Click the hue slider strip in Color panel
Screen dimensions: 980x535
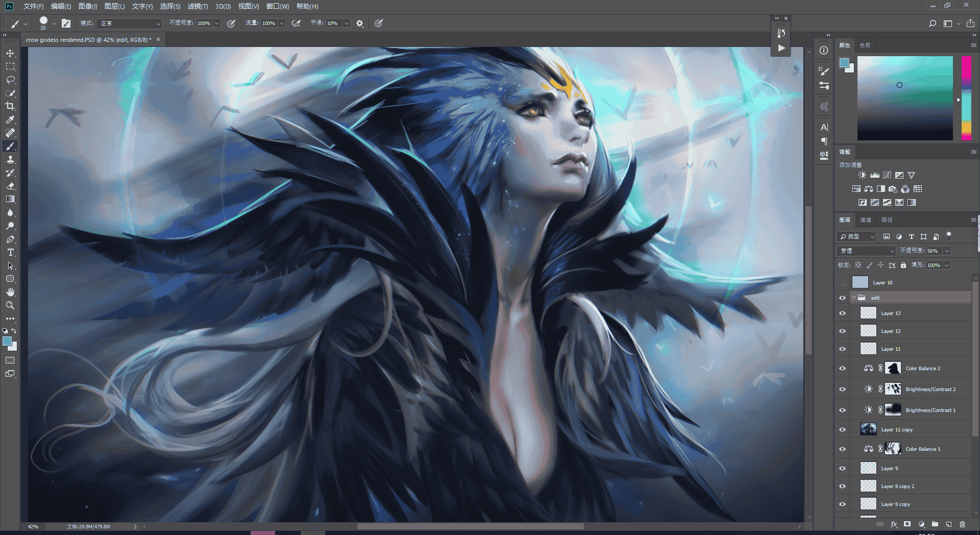coord(967,98)
